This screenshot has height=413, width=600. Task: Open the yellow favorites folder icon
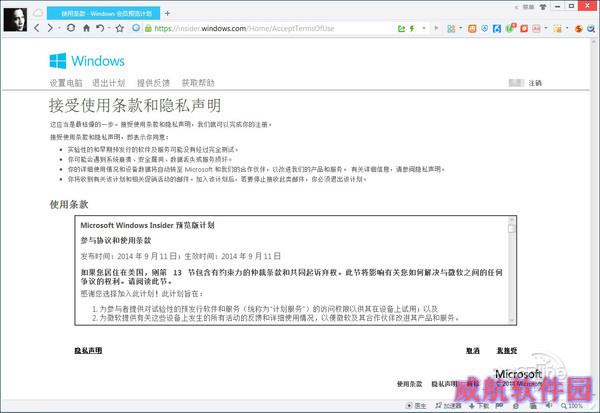click(x=558, y=28)
